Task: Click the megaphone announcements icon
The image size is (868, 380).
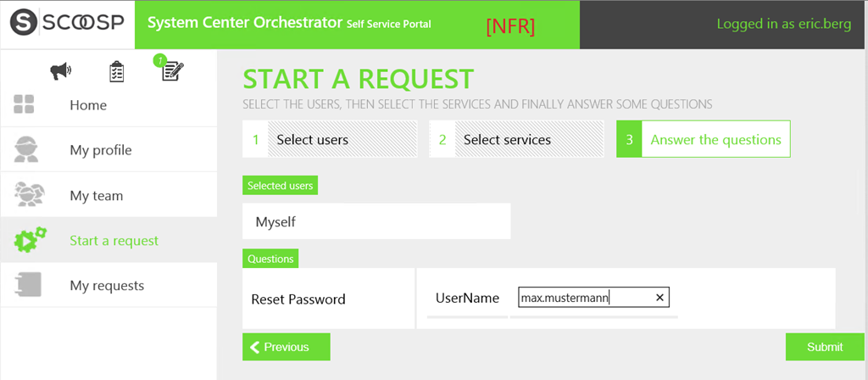Action: [61, 73]
